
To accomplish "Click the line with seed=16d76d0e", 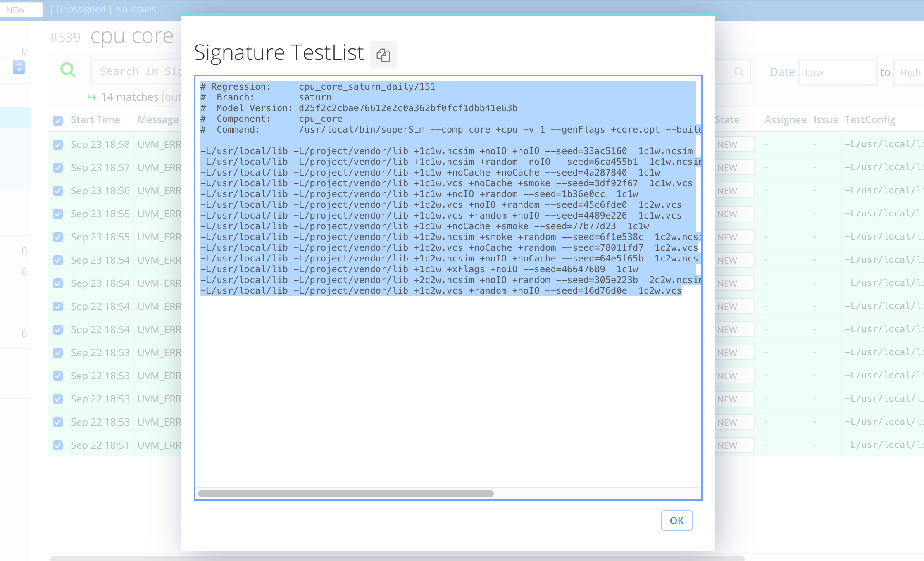I will (x=441, y=291).
